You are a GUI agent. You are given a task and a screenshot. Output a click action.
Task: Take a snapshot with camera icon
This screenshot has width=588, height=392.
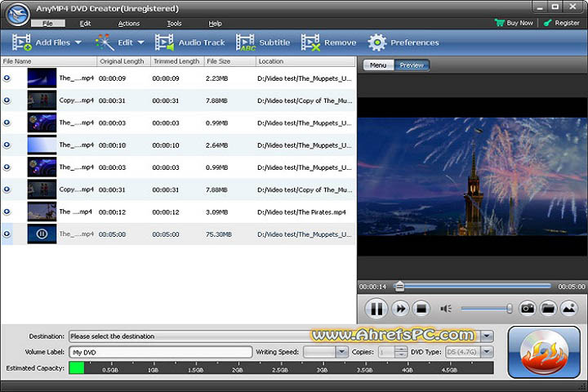coord(528,309)
